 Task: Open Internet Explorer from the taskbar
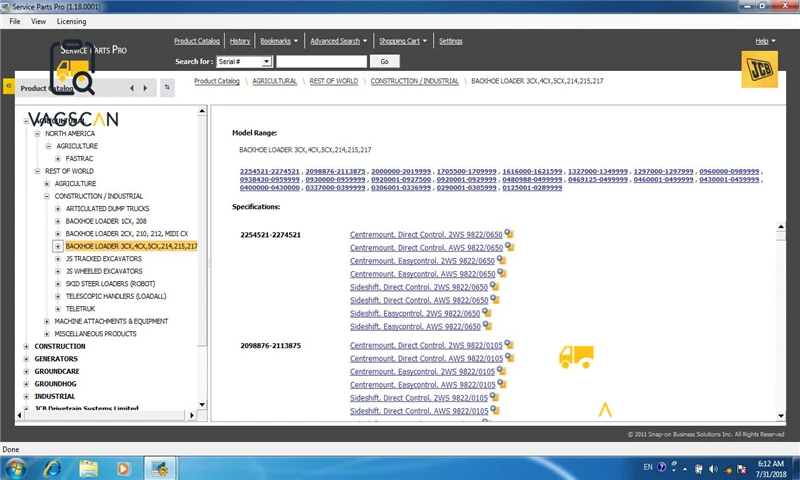click(x=53, y=468)
